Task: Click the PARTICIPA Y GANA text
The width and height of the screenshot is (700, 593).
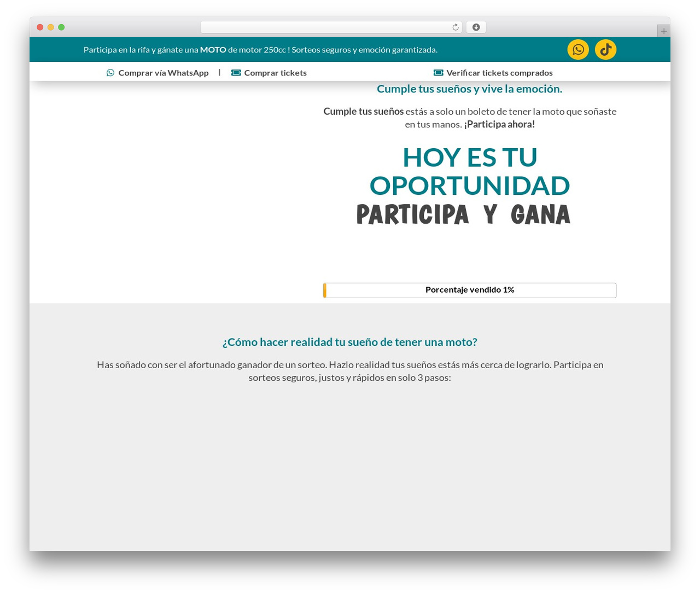Action: pyautogui.click(x=463, y=214)
